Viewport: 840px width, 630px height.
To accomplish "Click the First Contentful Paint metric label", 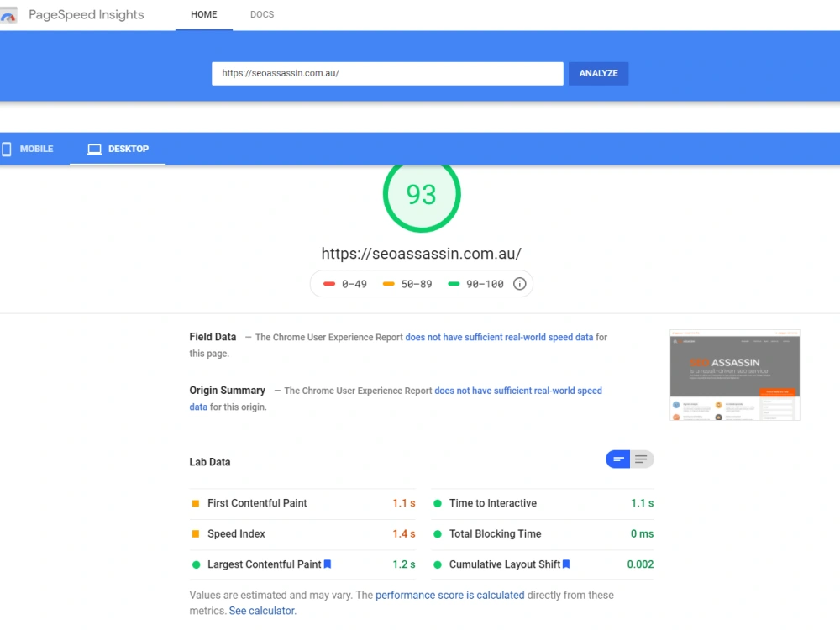I will pos(257,503).
